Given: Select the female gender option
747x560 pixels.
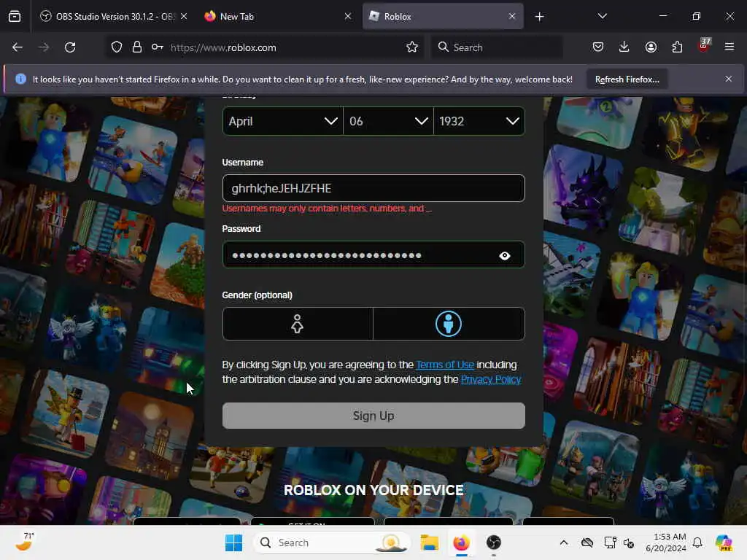Looking at the screenshot, I should point(298,324).
